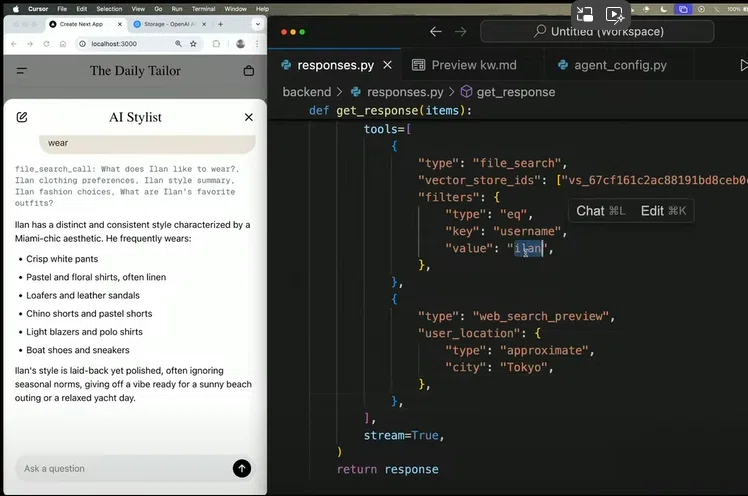Reload the localhost:3000 page

(x=46, y=44)
